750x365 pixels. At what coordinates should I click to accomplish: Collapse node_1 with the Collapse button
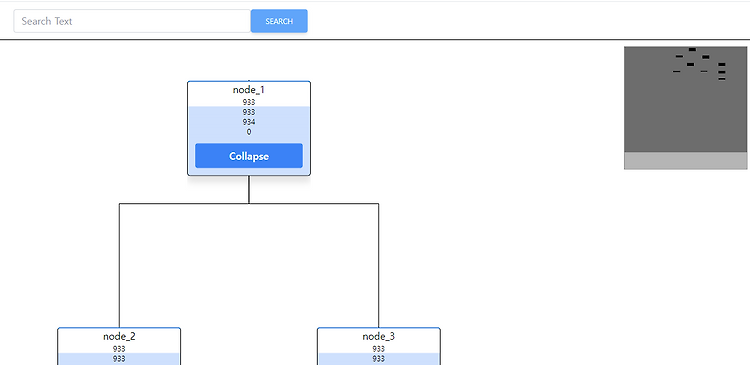[x=249, y=156]
